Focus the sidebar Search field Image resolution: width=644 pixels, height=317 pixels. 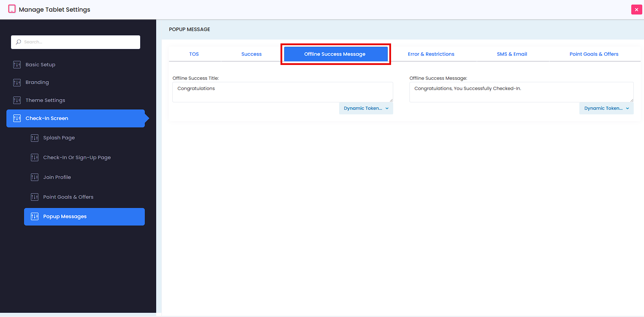tap(76, 42)
